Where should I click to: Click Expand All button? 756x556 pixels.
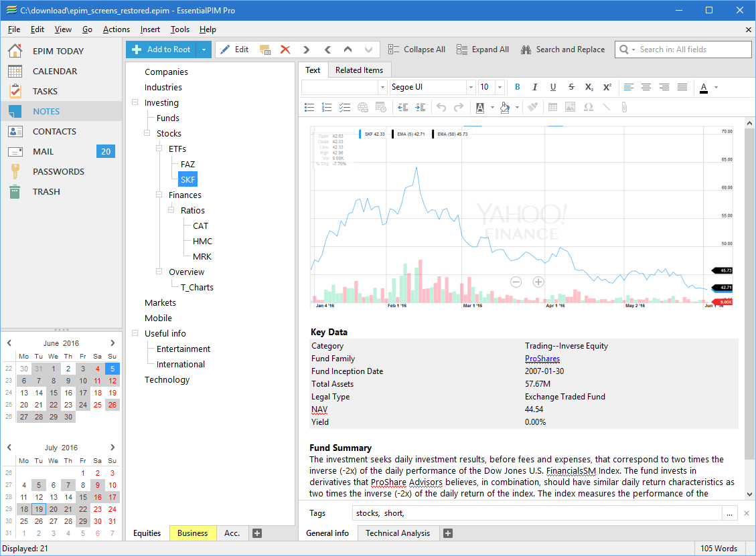[483, 50]
